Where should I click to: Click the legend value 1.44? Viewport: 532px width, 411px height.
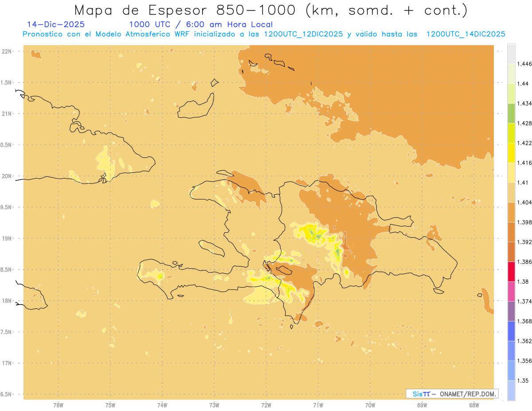point(523,84)
